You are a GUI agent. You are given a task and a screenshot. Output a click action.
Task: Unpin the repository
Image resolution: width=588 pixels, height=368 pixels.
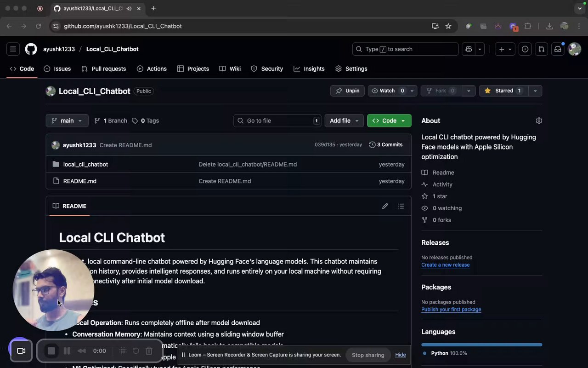pyautogui.click(x=348, y=91)
